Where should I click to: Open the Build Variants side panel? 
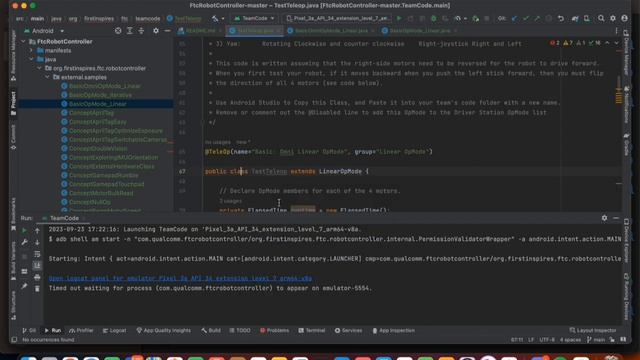pyautogui.click(x=13, y=261)
